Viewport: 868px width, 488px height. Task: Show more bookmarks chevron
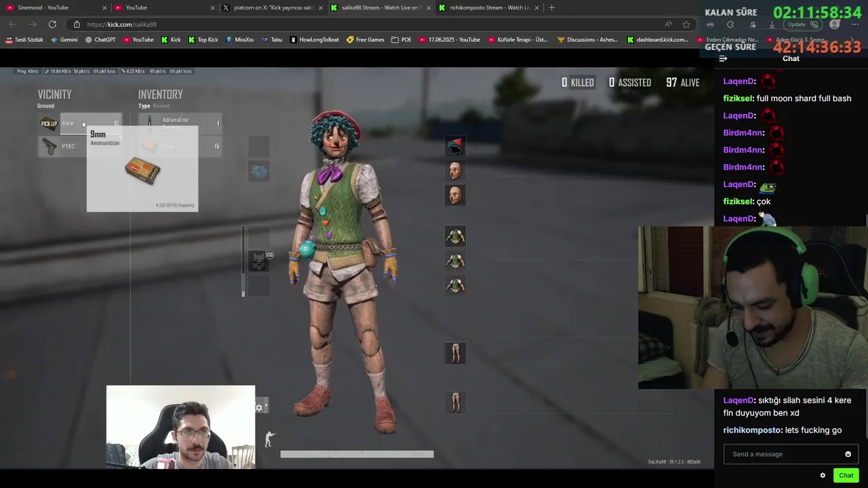(x=852, y=40)
